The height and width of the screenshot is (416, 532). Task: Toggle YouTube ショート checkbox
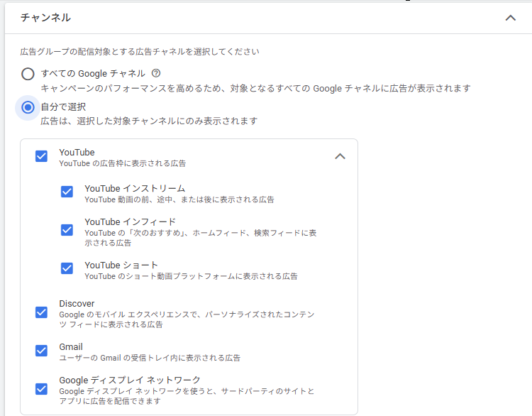click(67, 268)
